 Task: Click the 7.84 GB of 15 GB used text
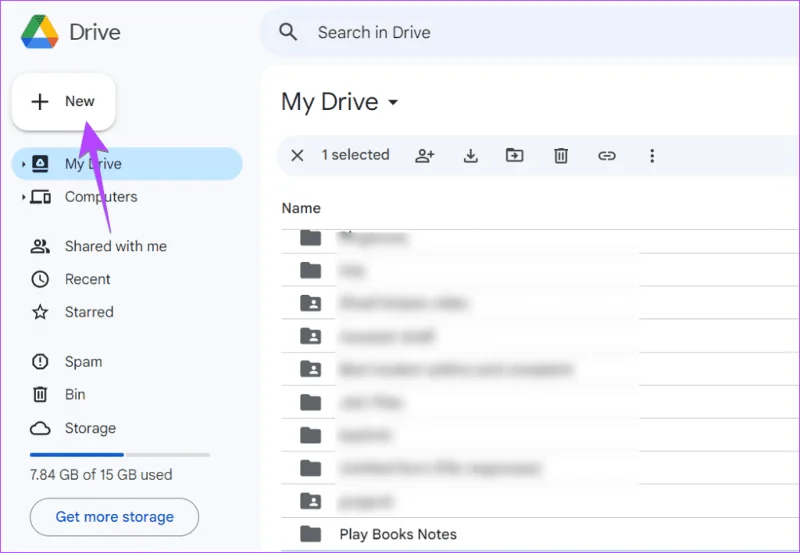(101, 475)
